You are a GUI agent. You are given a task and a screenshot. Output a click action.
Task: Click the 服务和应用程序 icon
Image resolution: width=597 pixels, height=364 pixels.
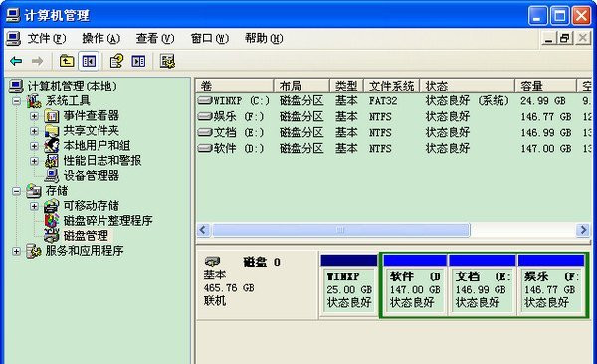pyautogui.click(x=34, y=251)
